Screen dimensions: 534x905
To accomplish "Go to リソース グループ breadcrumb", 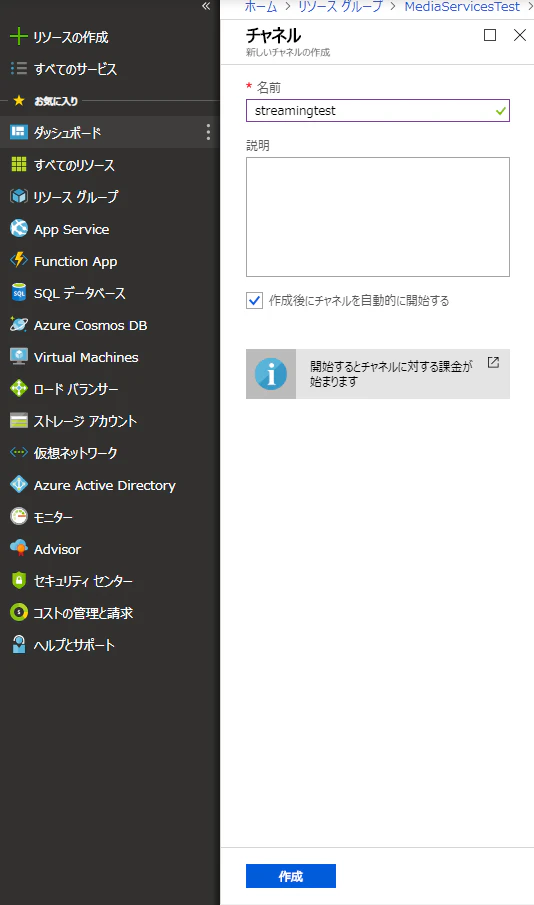I will (x=341, y=6).
